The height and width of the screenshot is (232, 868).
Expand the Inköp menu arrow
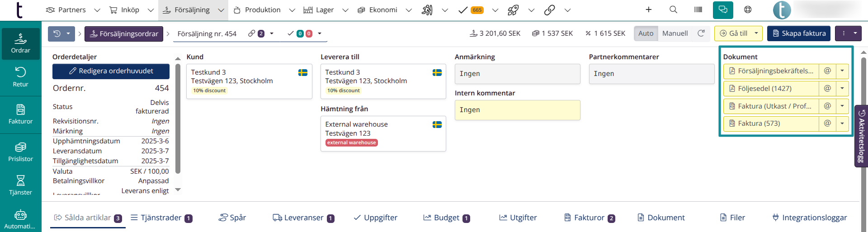coord(151,10)
